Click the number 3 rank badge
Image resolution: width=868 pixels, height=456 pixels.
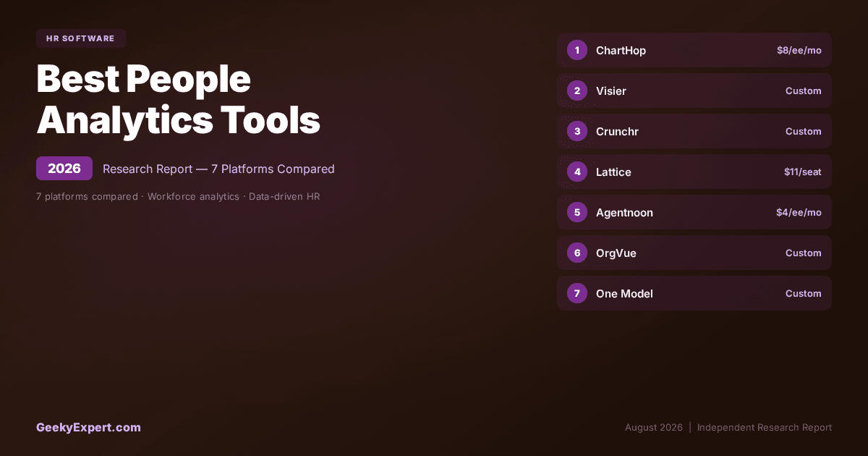(x=577, y=131)
